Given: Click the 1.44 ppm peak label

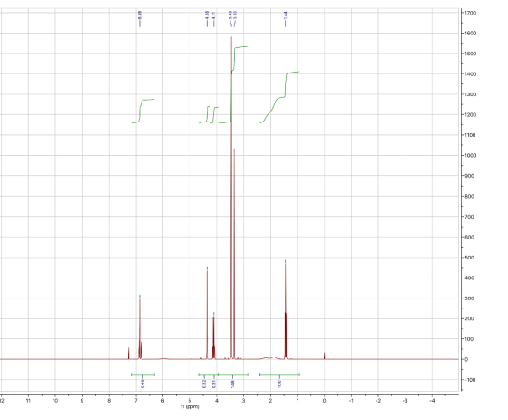Looking at the screenshot, I should pos(286,15).
